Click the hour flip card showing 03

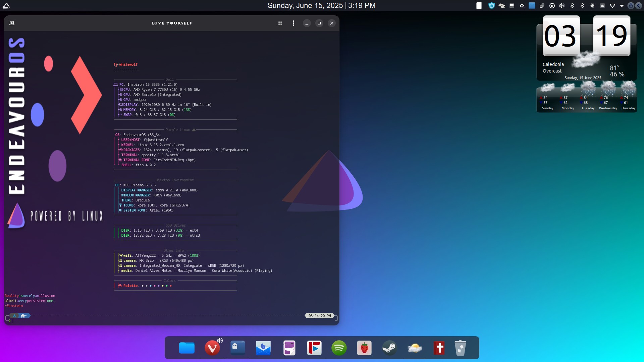tap(561, 36)
